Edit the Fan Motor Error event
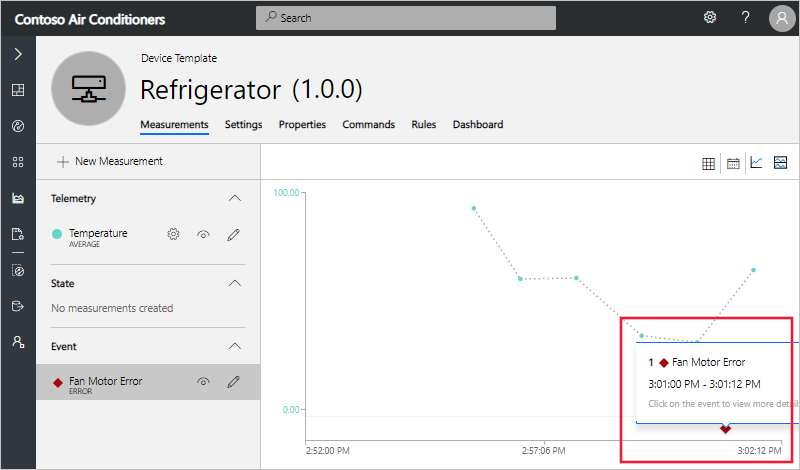This screenshot has width=800, height=470. [233, 381]
